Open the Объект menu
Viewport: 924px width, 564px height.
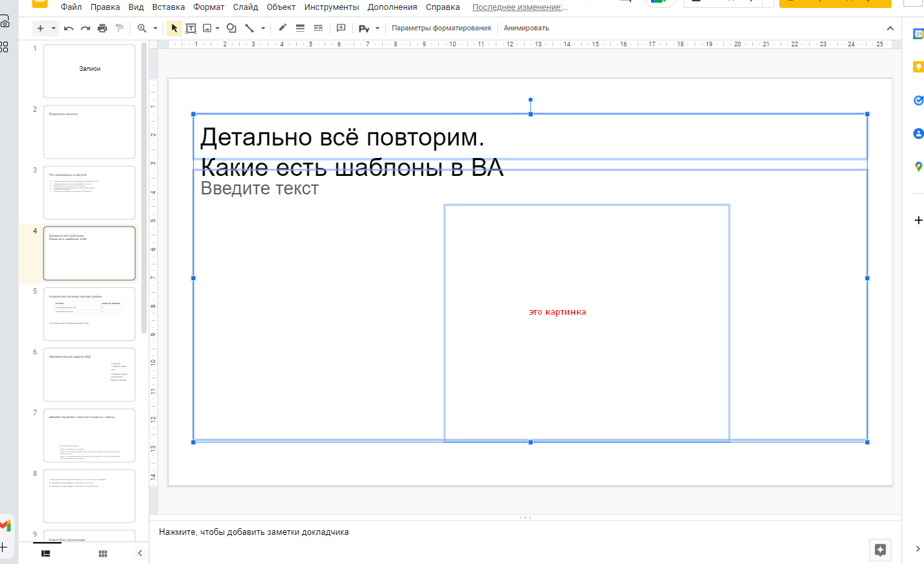tap(282, 7)
